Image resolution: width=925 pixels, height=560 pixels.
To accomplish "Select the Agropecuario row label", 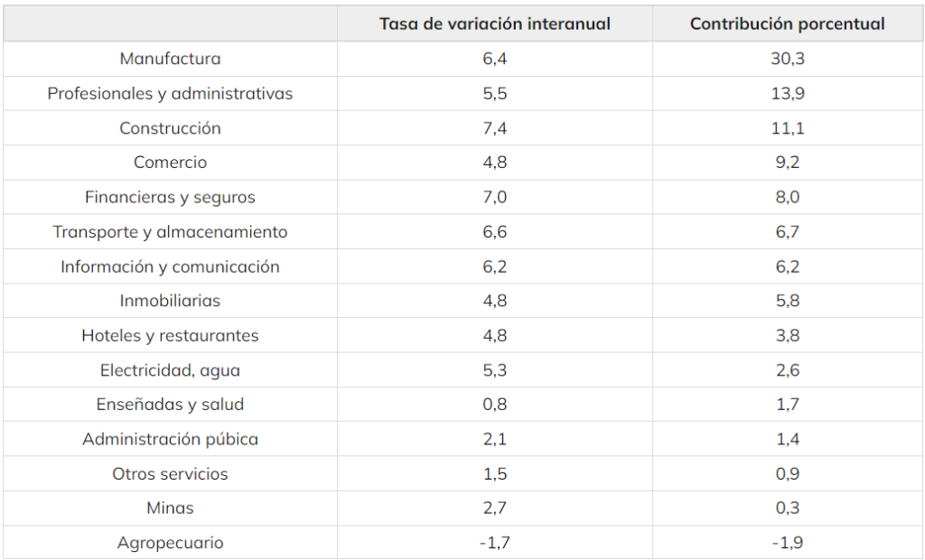I will 170,543.
